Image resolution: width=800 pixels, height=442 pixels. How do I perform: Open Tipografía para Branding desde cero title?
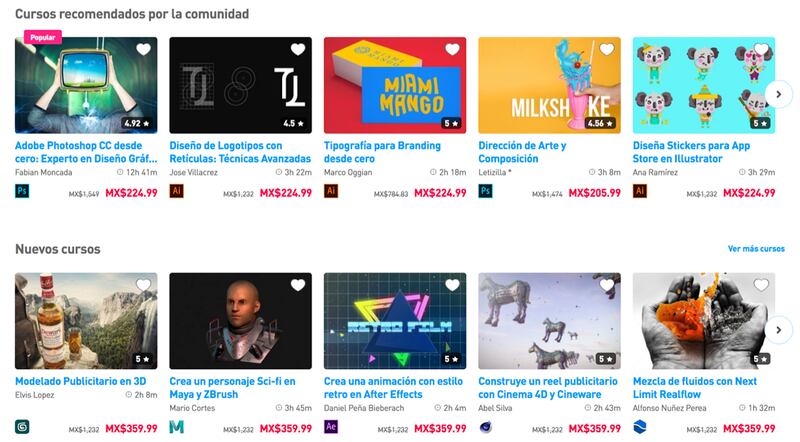(x=382, y=152)
